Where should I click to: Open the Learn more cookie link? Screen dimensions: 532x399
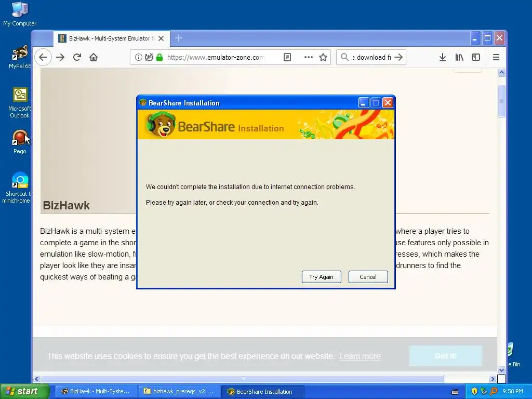(360, 356)
